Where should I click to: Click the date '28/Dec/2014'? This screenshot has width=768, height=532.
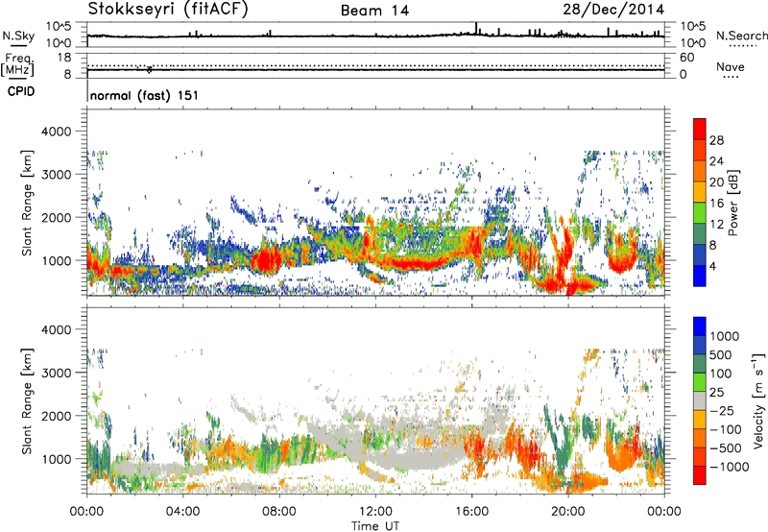coord(613,10)
